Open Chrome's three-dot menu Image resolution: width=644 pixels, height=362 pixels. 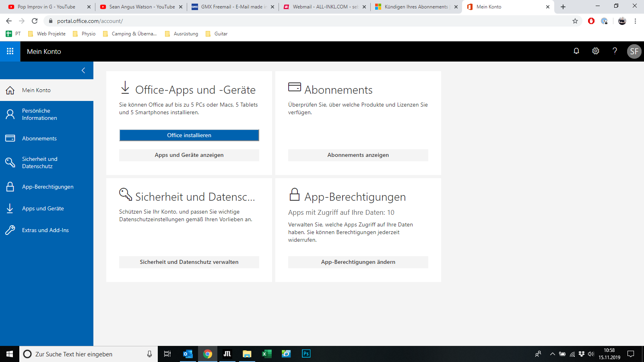pos(635,21)
